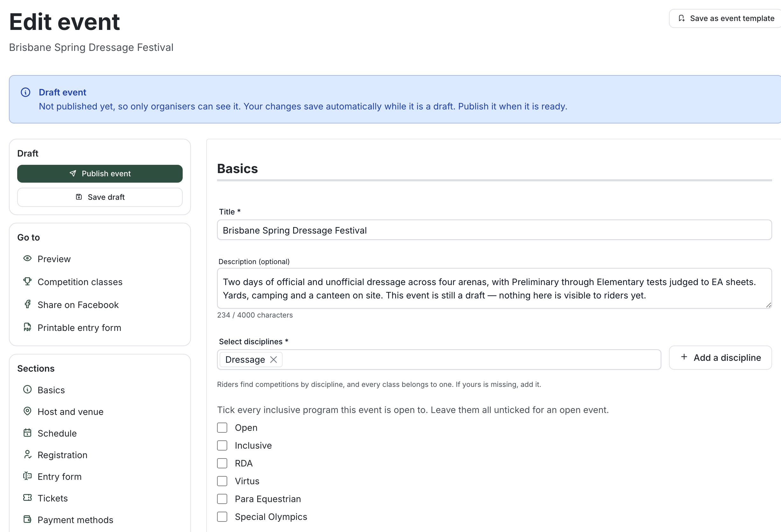Viewport: 781px width, 532px height.
Task: Click the Save draft button
Action: (100, 197)
